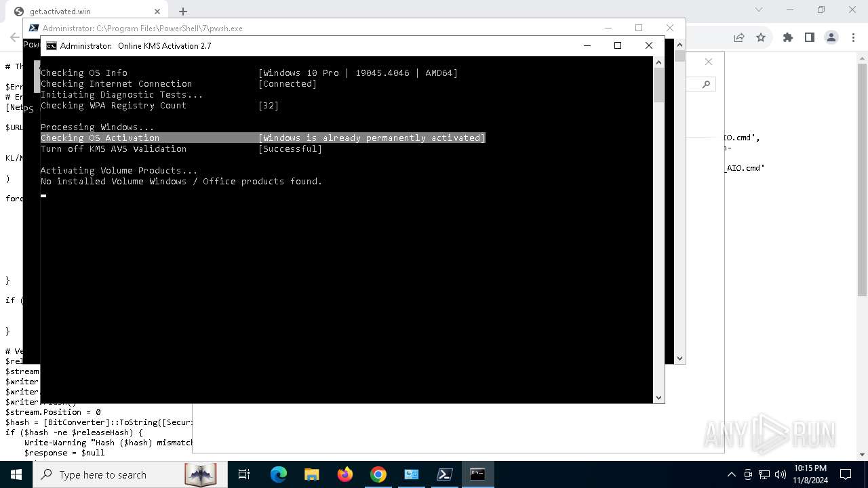Click the 'Turn off KMS AVS Validation' line

click(181, 148)
